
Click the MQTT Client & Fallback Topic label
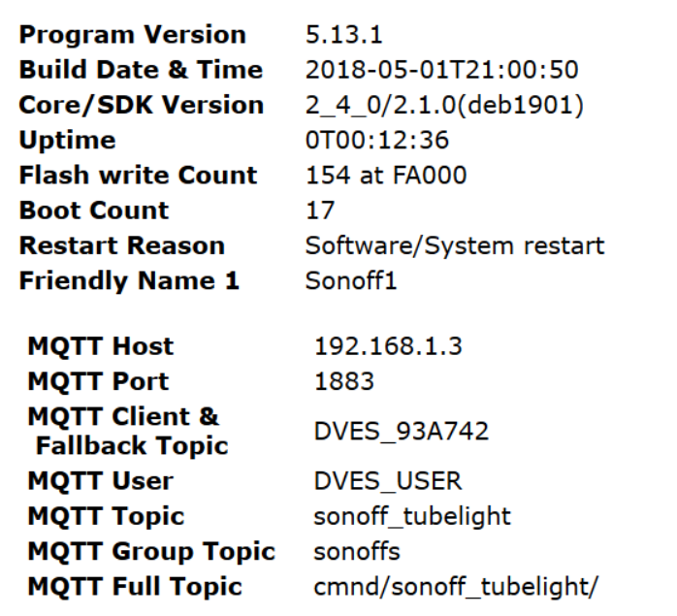pyautogui.click(x=127, y=432)
